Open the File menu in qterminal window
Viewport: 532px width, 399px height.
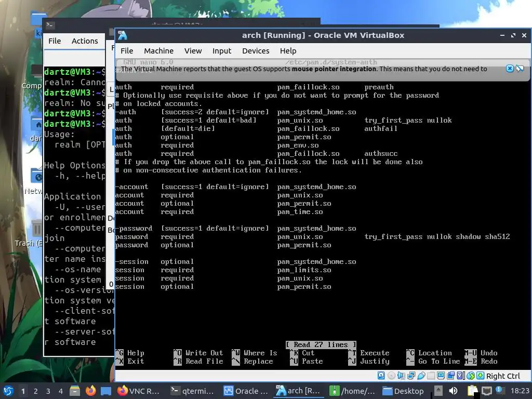point(55,41)
